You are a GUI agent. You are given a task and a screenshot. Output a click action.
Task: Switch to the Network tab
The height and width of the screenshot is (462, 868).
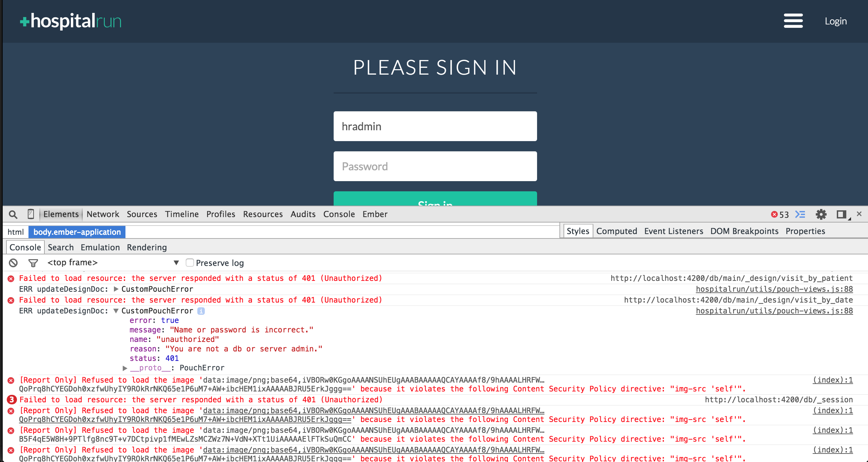(x=103, y=214)
